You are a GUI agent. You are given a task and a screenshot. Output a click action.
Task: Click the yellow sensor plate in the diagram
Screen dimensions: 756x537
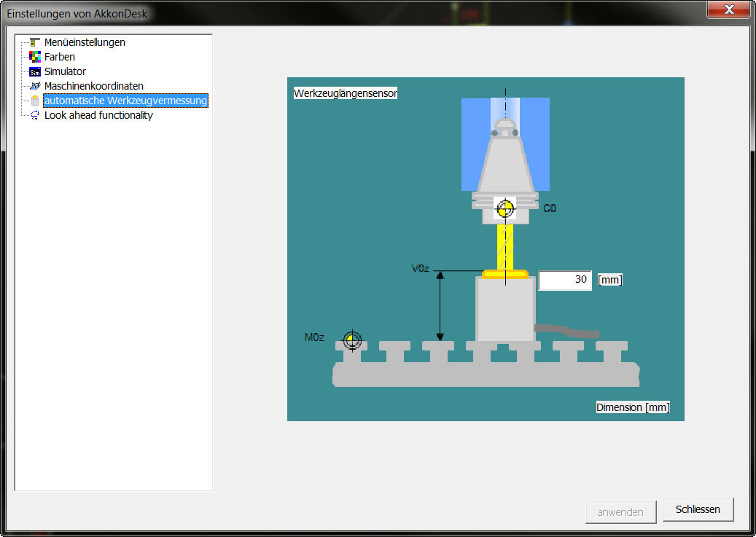(504, 273)
